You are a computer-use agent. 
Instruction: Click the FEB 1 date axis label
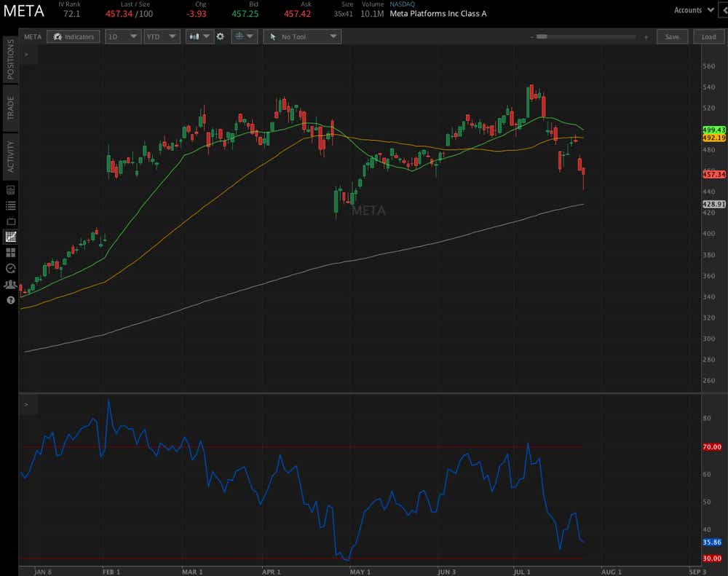(111, 572)
